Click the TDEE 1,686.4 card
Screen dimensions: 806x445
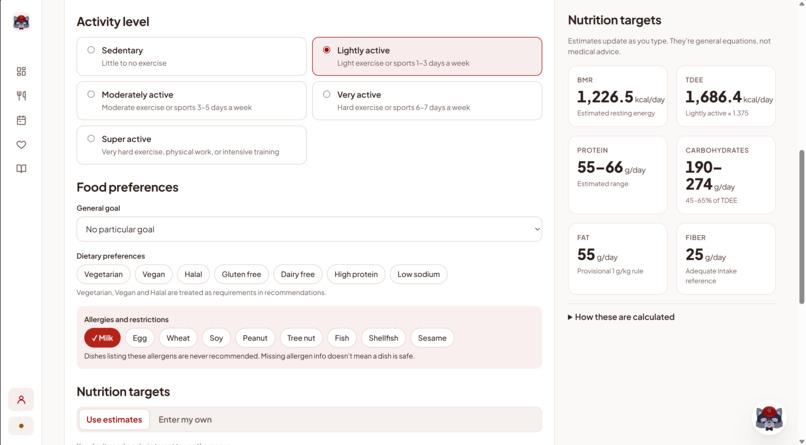pos(726,96)
